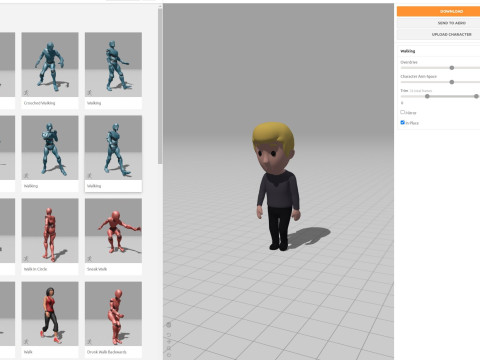
Task: Click motion icon on highlighted Walking thumbnail
Action: tap(90, 176)
